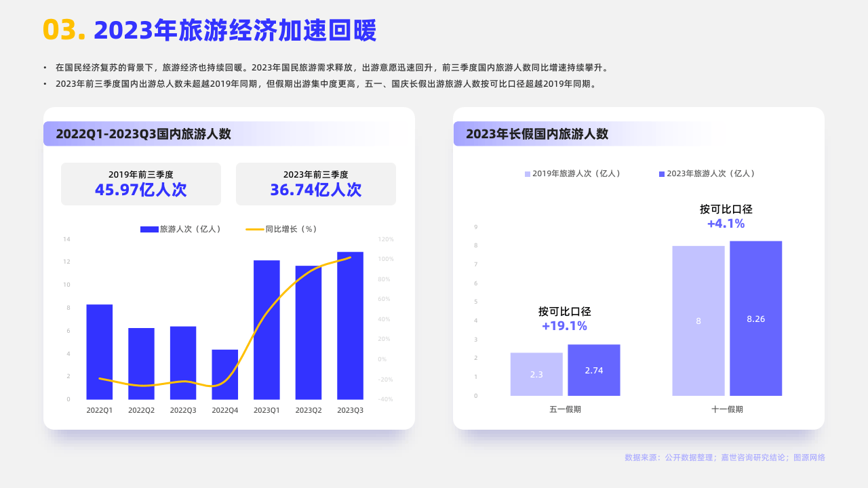Select the 五一假期 axis label
Viewport: 868px width, 488px height.
pyautogui.click(x=565, y=409)
